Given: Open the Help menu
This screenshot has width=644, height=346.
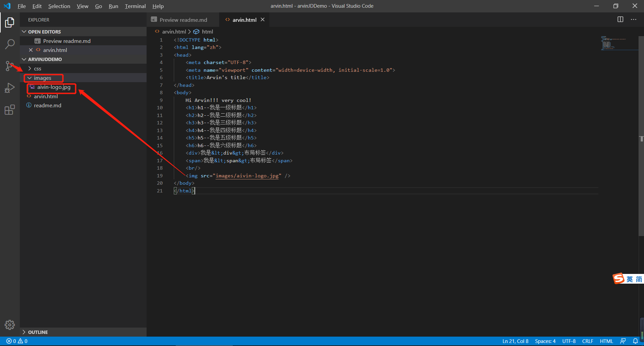Looking at the screenshot, I should pyautogui.click(x=158, y=6).
